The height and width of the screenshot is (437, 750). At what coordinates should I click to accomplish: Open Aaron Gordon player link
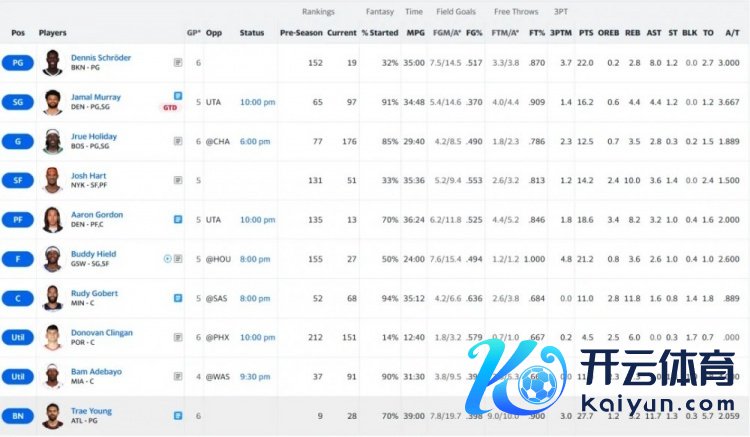coord(97,215)
